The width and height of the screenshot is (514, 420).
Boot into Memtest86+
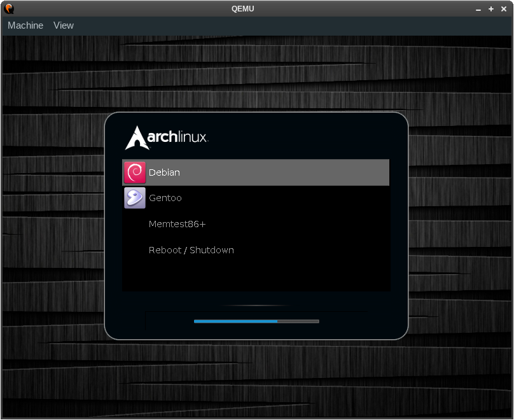(x=177, y=224)
